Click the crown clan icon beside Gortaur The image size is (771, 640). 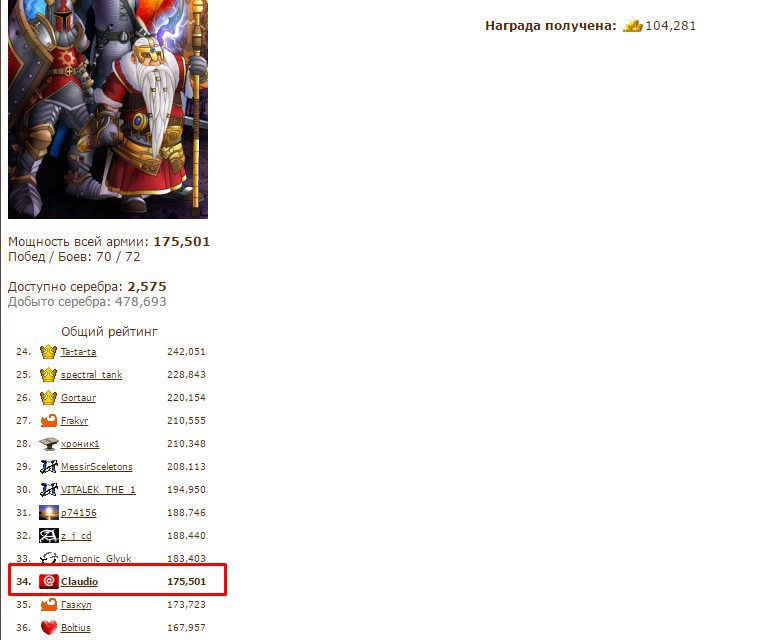coord(48,398)
